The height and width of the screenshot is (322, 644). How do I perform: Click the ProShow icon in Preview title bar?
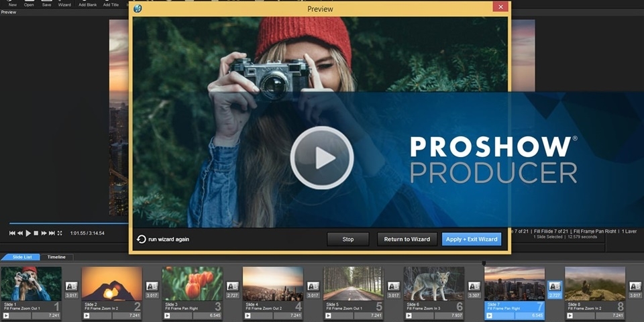tap(138, 9)
